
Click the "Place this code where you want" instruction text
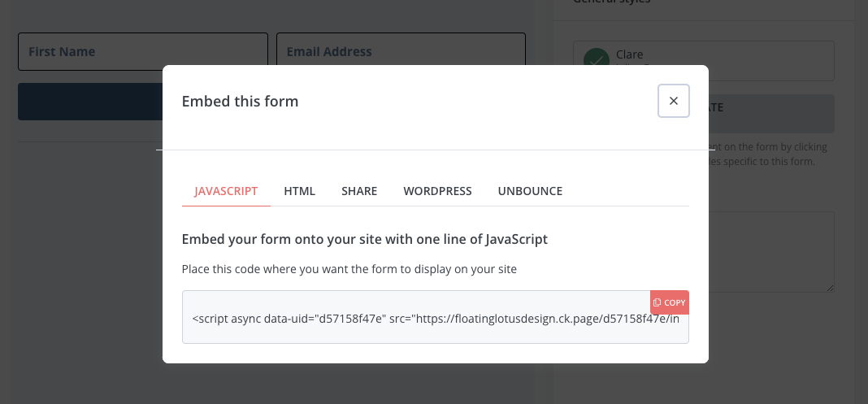(349, 270)
